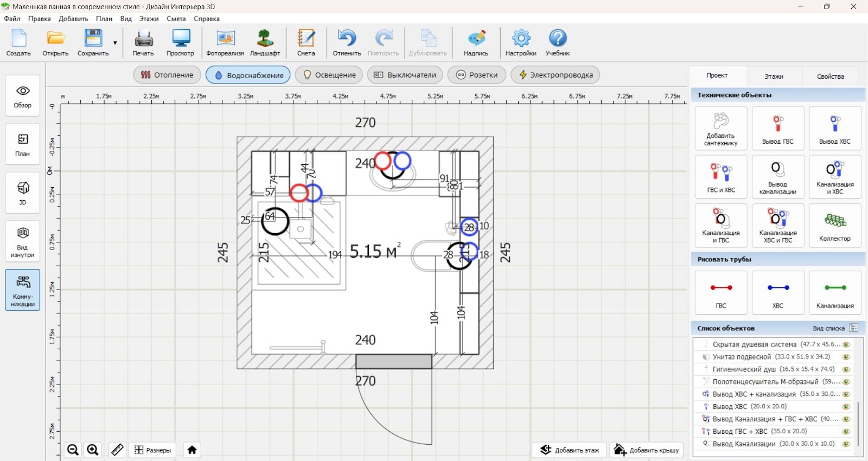The image size is (868, 461).
Task: Toggle visibility of Гигиенический душ
Action: coord(845,369)
